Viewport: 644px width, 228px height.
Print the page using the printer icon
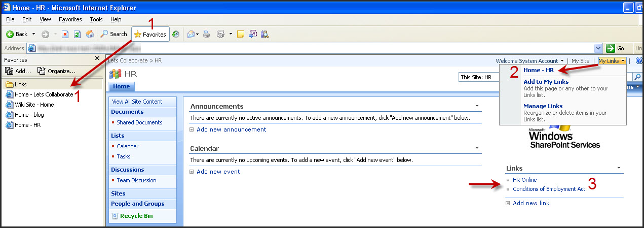click(x=206, y=34)
